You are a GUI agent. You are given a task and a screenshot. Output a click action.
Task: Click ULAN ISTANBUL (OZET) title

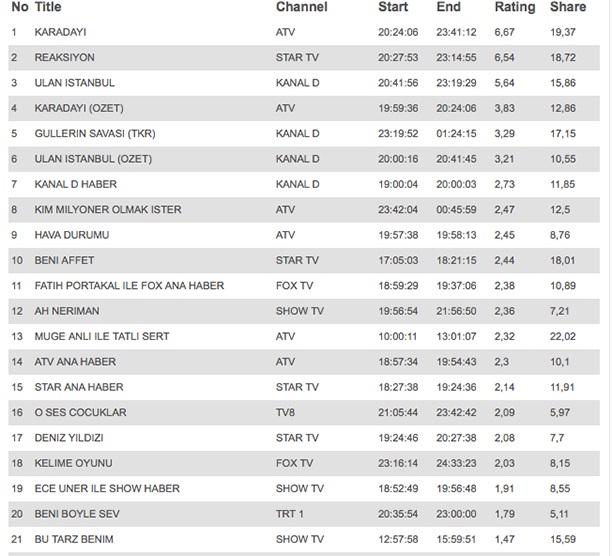pyautogui.click(x=93, y=159)
